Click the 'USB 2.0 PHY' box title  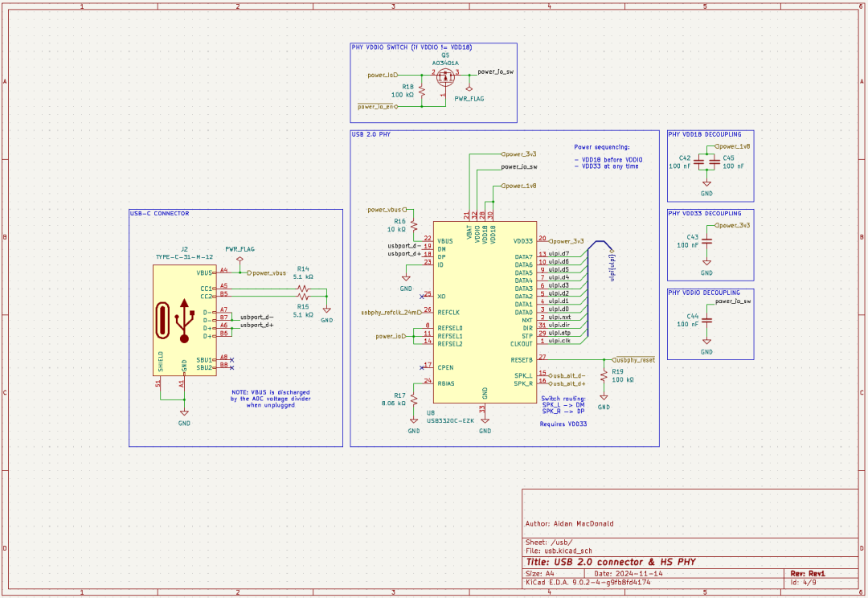tap(371, 134)
